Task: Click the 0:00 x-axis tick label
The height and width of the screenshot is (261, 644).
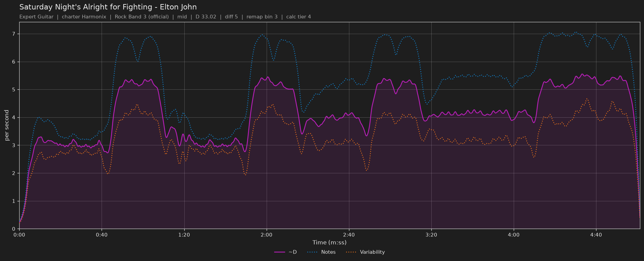Action: point(19,235)
